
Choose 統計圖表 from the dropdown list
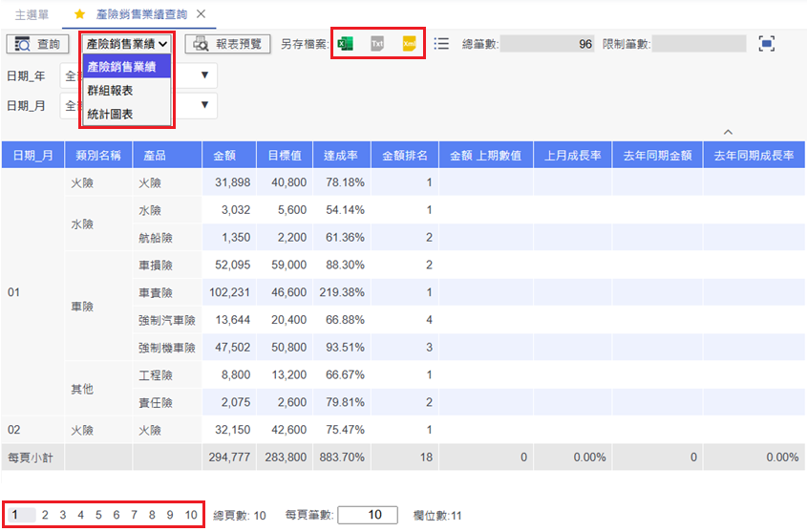click(x=110, y=114)
